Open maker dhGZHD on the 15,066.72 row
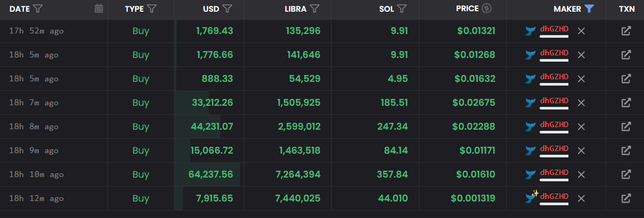644x218 pixels. coord(554,149)
